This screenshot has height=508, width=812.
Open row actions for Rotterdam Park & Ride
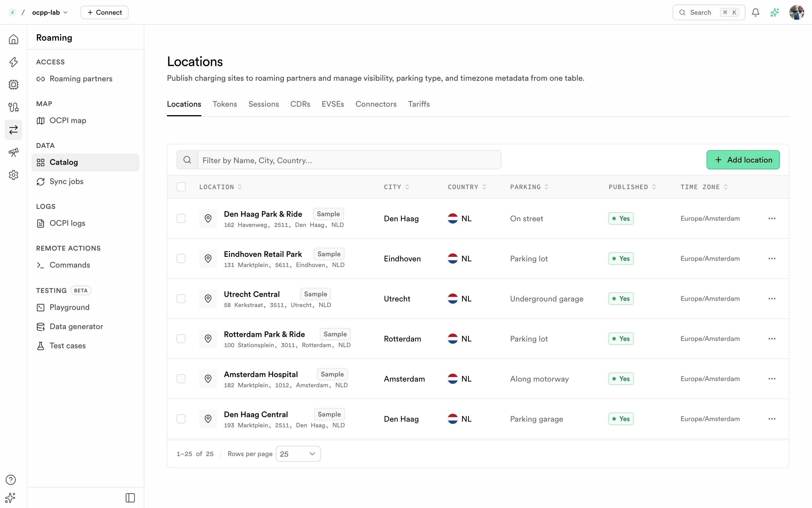[x=772, y=339]
